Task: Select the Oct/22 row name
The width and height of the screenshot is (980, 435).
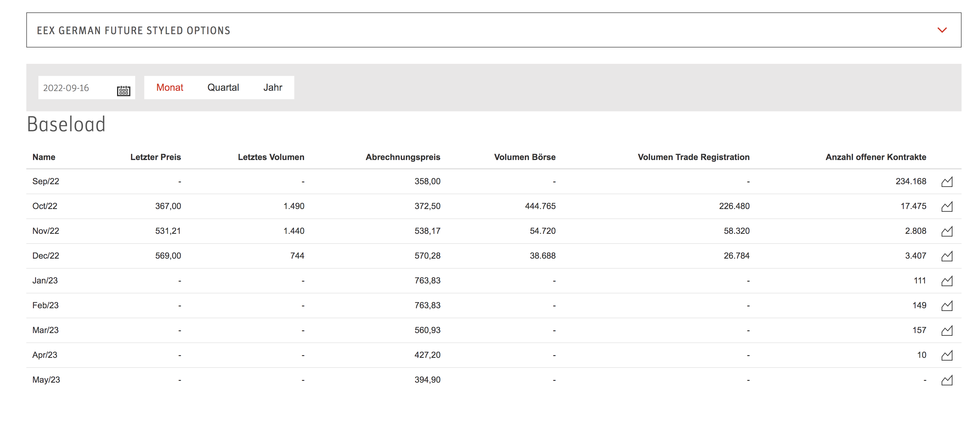Action: (x=44, y=206)
